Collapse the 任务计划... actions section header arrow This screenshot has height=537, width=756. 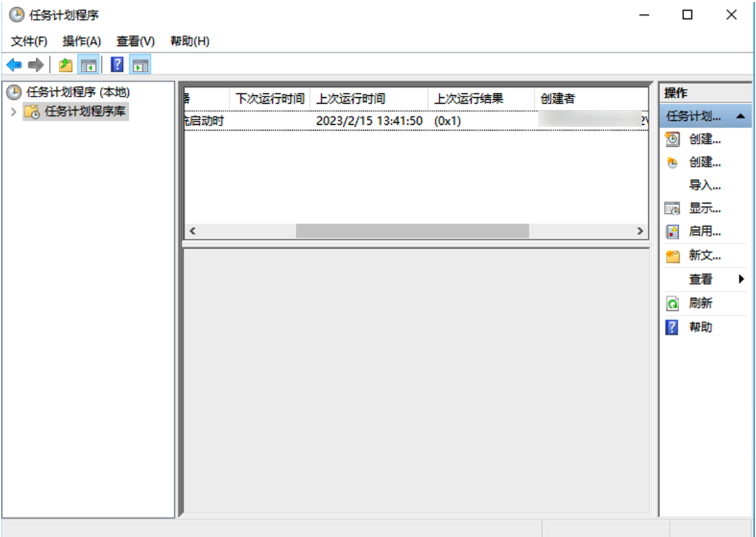(740, 116)
